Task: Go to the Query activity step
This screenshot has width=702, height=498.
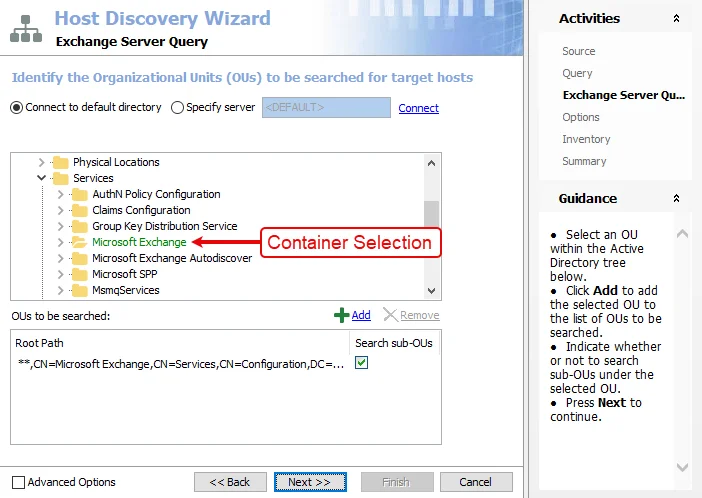Action: coord(578,73)
